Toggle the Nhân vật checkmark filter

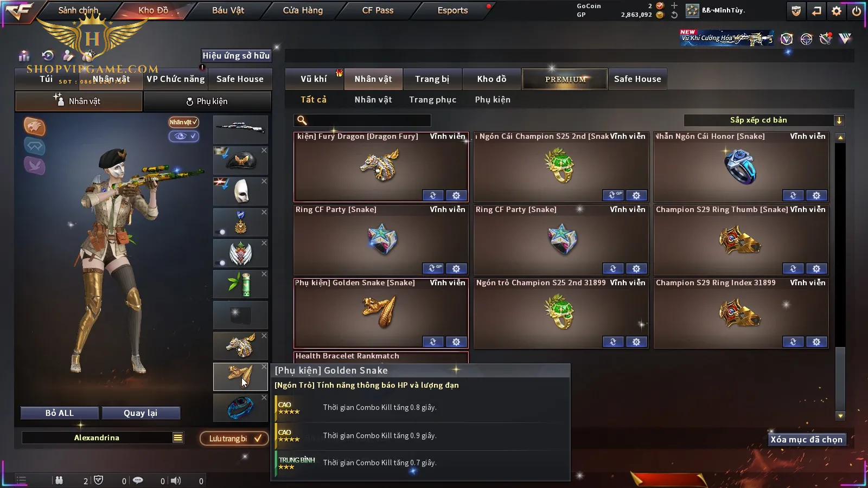point(183,122)
